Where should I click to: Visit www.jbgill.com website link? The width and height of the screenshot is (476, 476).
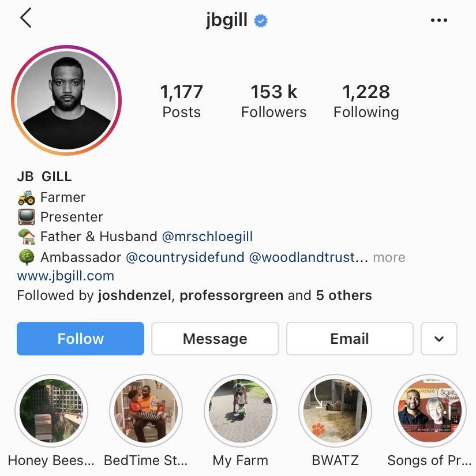pyautogui.click(x=66, y=276)
